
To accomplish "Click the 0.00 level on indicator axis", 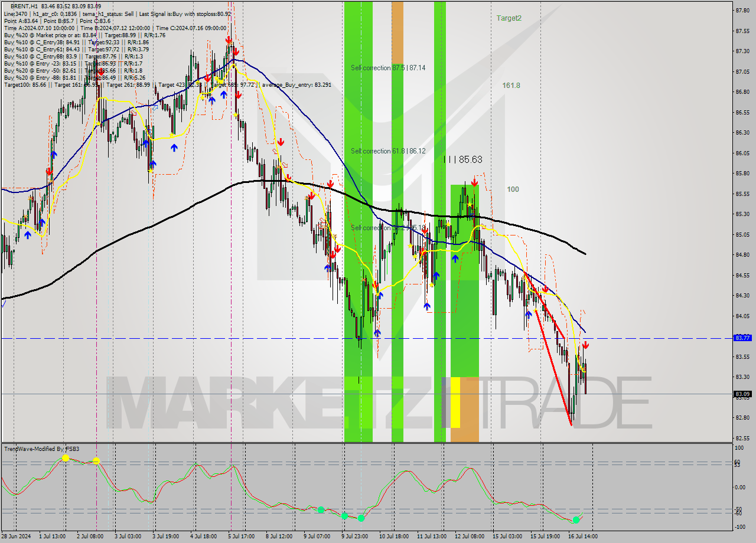I will click(741, 488).
